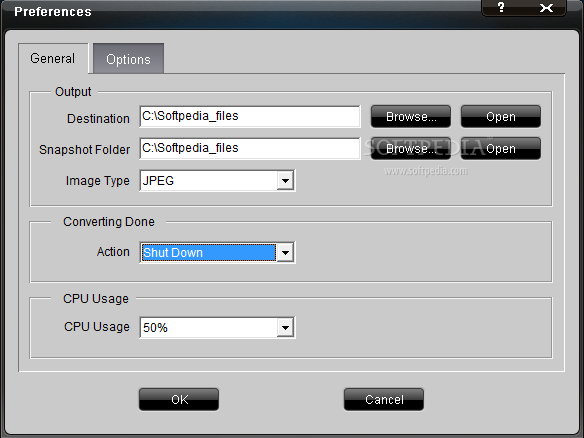This screenshot has height=438, width=584.
Task: Click the Image Type label
Action: pyautogui.click(x=98, y=181)
